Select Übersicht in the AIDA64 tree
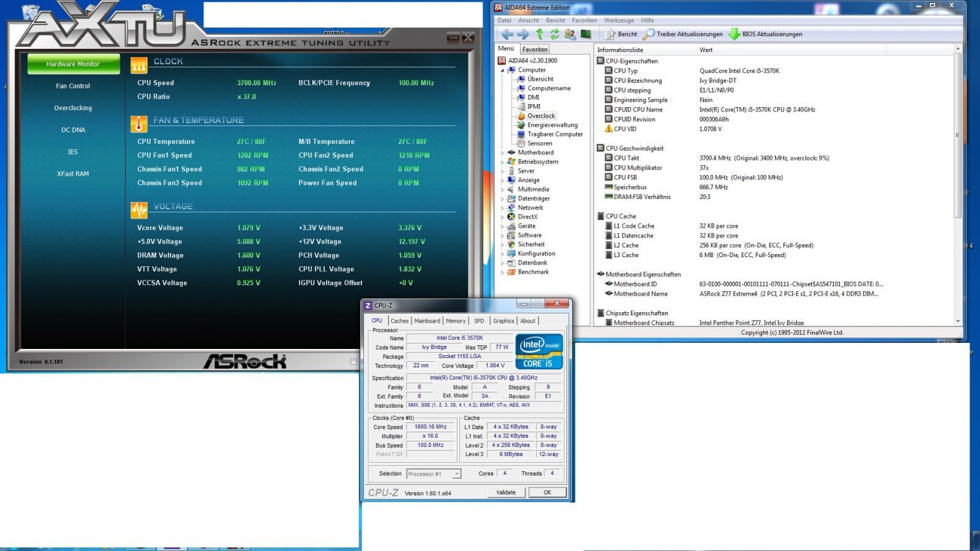 [x=535, y=79]
